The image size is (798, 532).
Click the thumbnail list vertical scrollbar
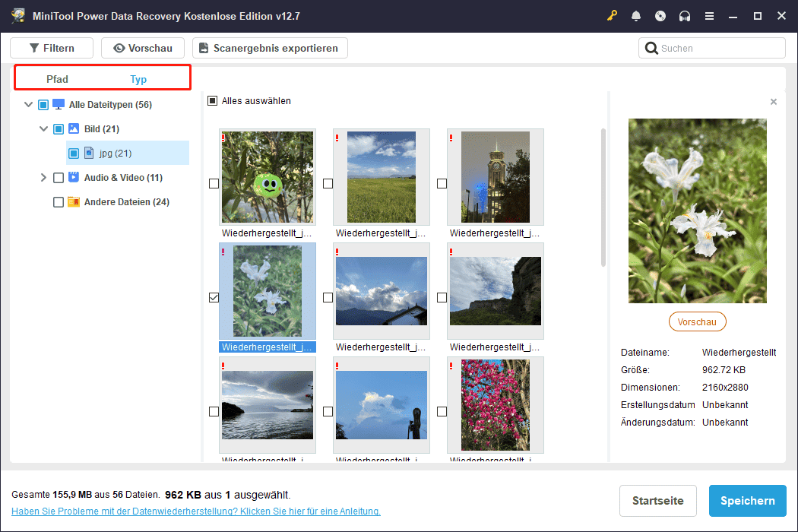604,198
